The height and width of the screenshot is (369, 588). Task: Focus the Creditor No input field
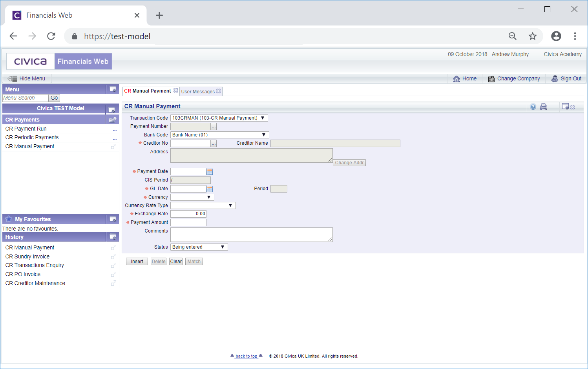tap(190, 144)
